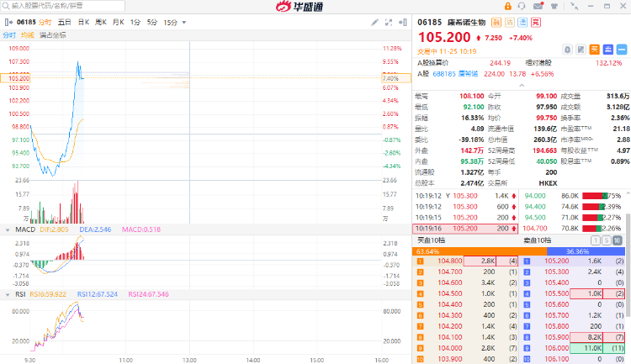Open the 15分 timeframe dropdown arrow
This screenshot has width=631, height=364.
183,21
